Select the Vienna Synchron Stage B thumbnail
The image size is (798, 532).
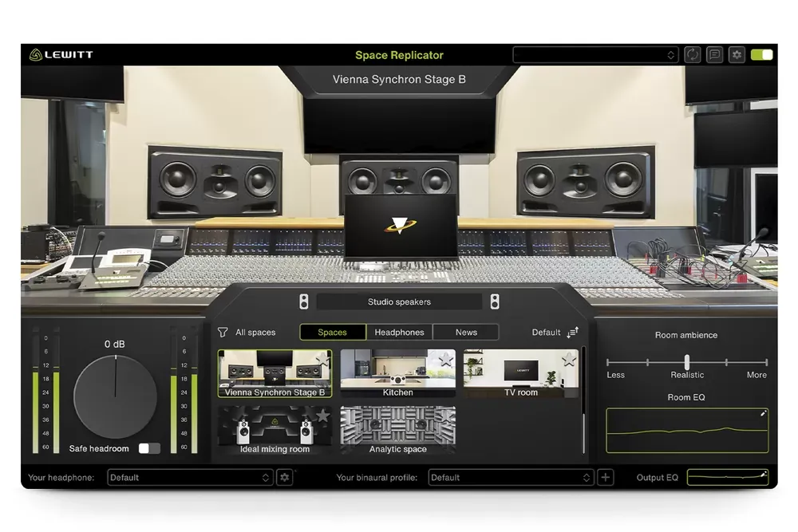275,373
